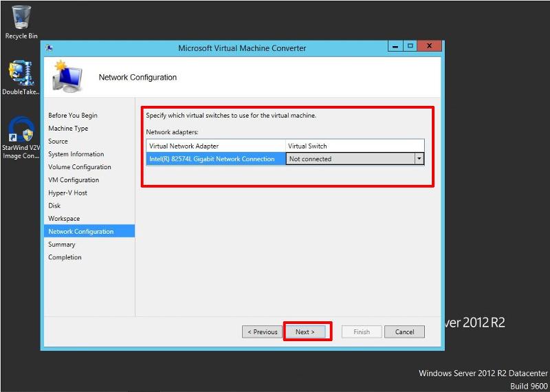Open the Hyper-V Host step
The width and height of the screenshot is (550, 392).
coord(67,193)
